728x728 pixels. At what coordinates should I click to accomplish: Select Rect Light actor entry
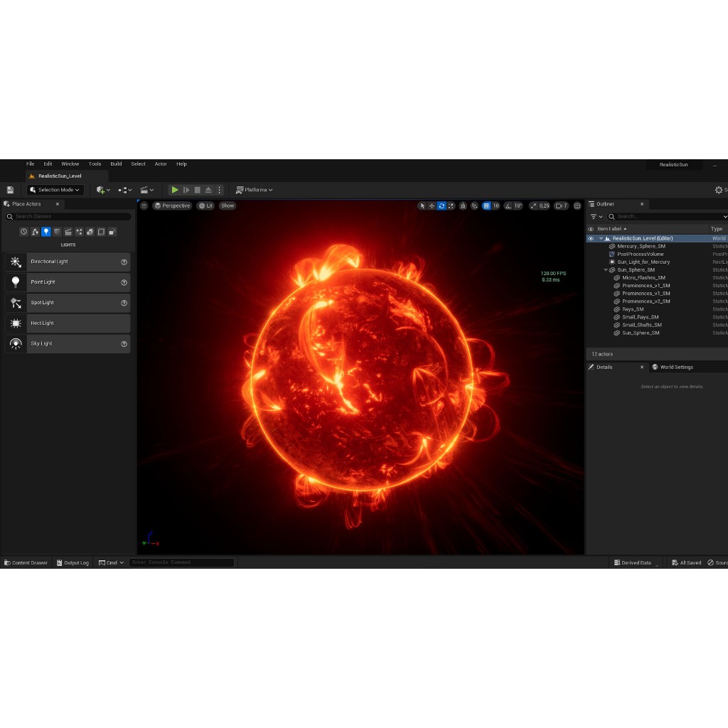(x=68, y=323)
